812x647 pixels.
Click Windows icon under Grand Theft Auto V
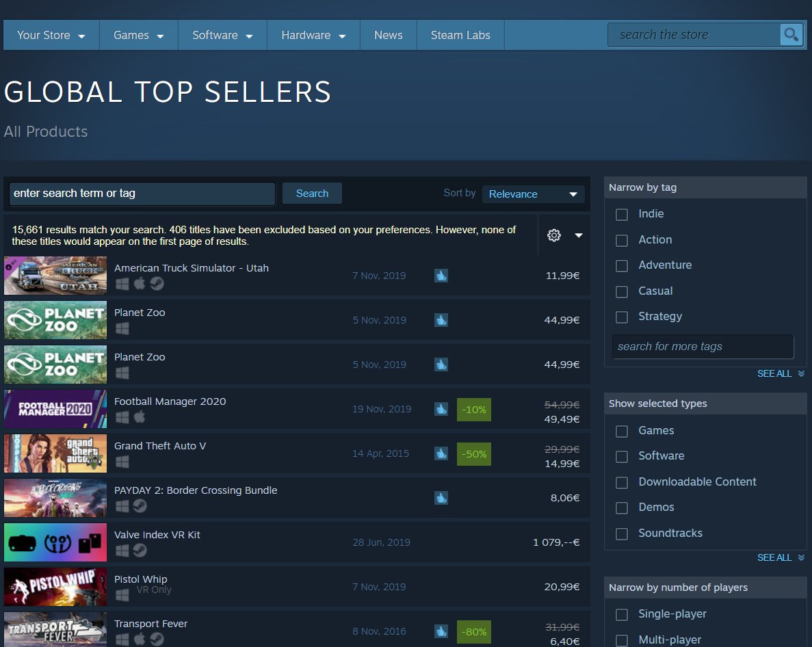[122, 462]
